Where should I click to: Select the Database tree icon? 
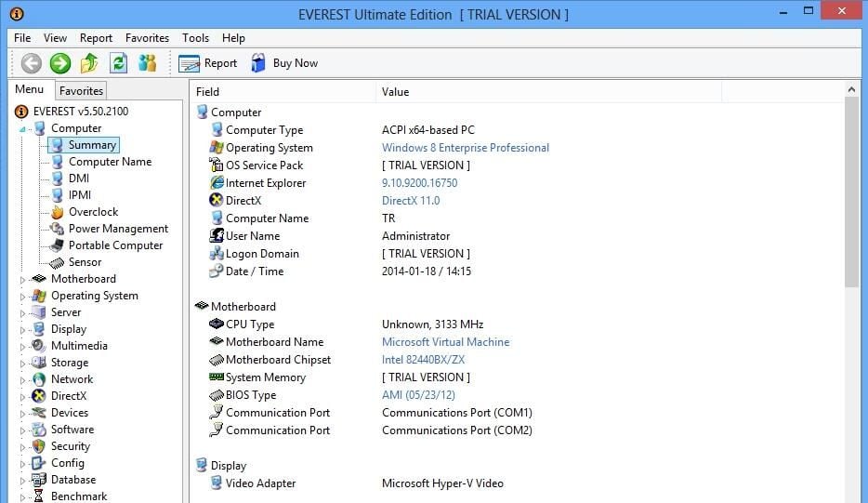[39, 480]
